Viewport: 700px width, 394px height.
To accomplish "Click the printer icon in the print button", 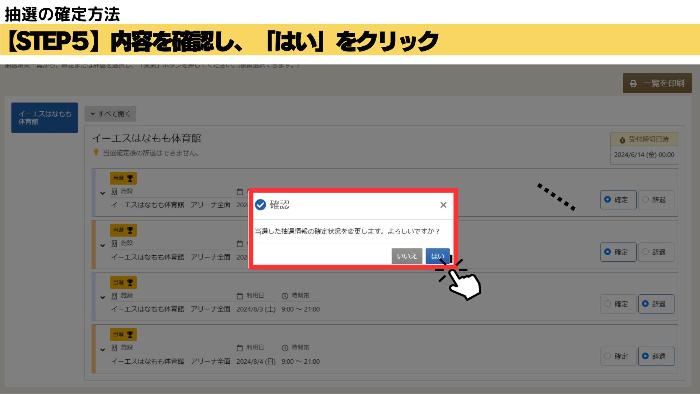I will [x=633, y=83].
